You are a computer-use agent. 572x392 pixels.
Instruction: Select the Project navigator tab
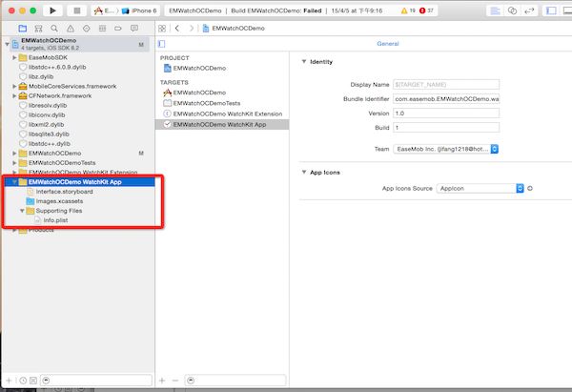(x=23, y=28)
